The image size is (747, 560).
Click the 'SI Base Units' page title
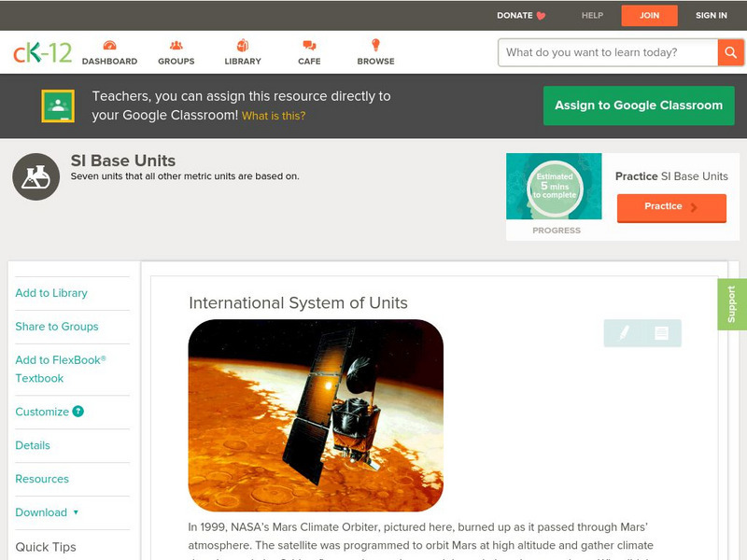pyautogui.click(x=123, y=161)
